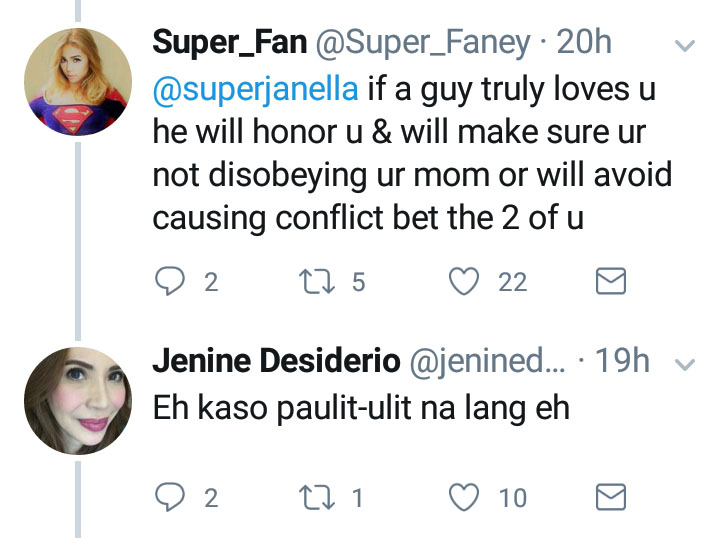Open the options chevron on Super_Fan's tweet
The width and height of the screenshot is (720, 538).
[x=685, y=46]
